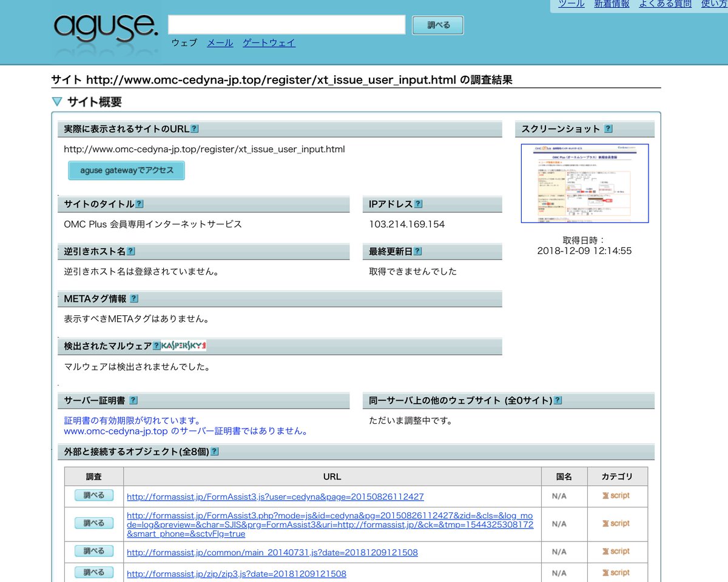Click the aguse gatewayでアクセス button
Image resolution: width=728 pixels, height=582 pixels.
[126, 170]
